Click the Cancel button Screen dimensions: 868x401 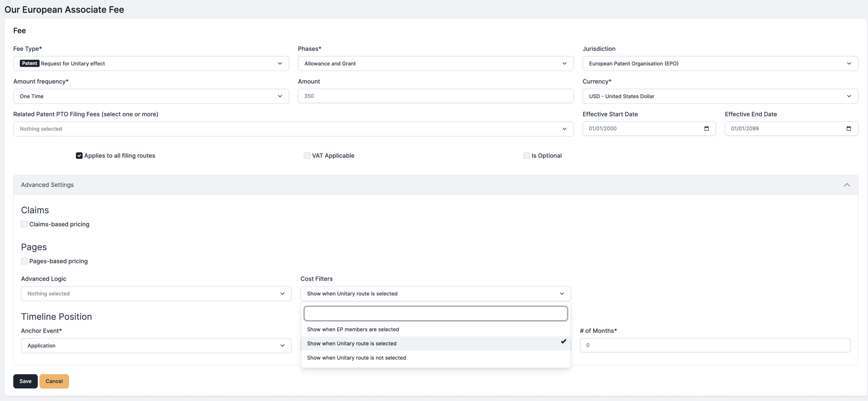[54, 381]
